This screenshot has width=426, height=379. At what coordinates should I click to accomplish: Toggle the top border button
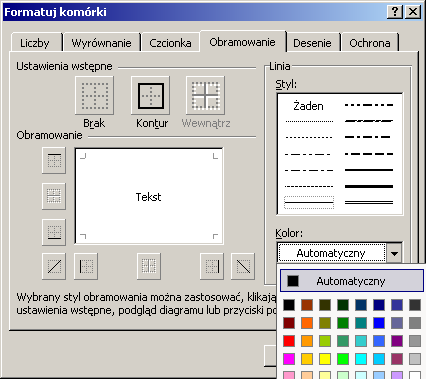[x=54, y=161]
